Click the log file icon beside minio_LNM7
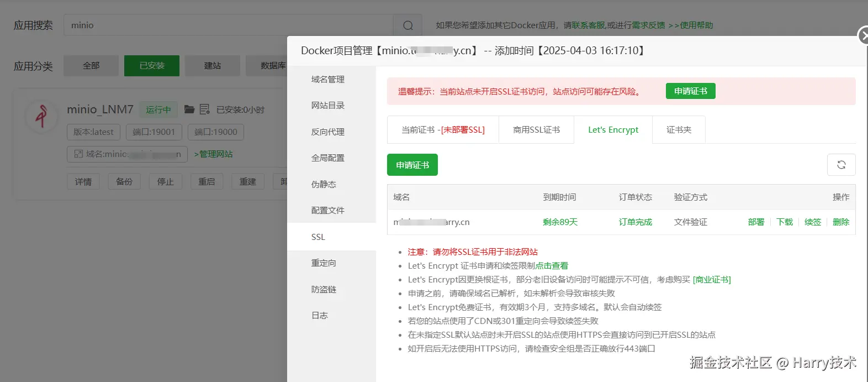This screenshot has width=868, height=382. [204, 109]
